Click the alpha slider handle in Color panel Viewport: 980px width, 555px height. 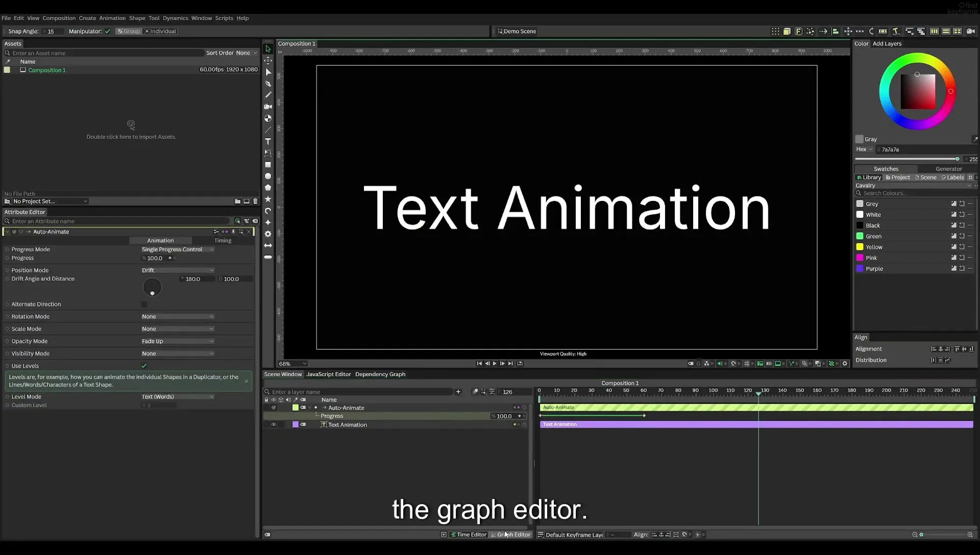click(x=957, y=159)
